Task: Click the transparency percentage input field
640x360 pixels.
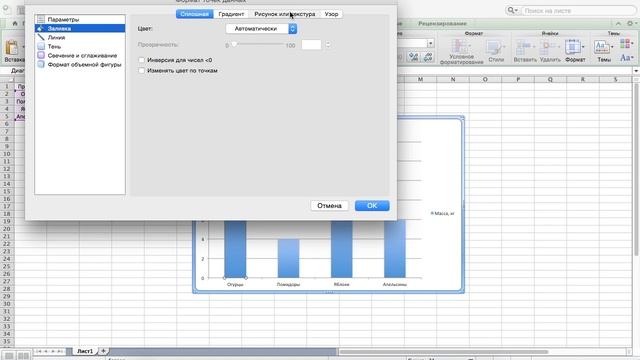Action: 311,44
